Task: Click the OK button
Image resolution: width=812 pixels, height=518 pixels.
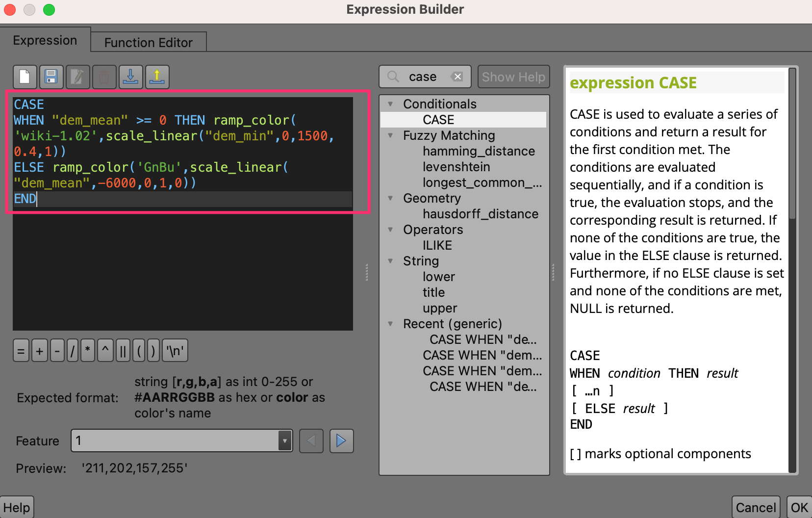Action: (x=799, y=508)
